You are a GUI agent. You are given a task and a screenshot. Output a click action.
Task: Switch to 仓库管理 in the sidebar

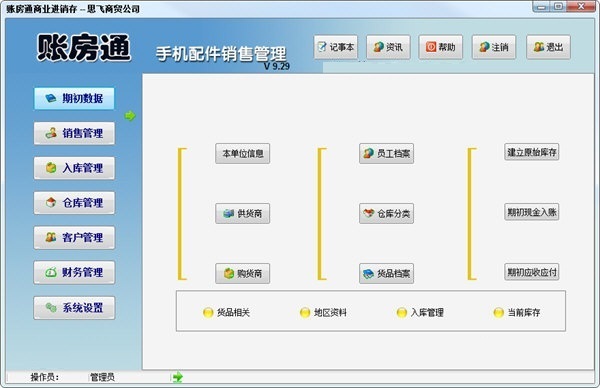[74, 203]
